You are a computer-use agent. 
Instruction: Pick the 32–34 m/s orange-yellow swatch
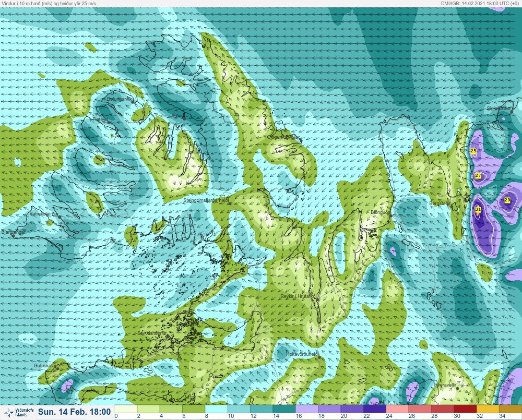[488, 409]
